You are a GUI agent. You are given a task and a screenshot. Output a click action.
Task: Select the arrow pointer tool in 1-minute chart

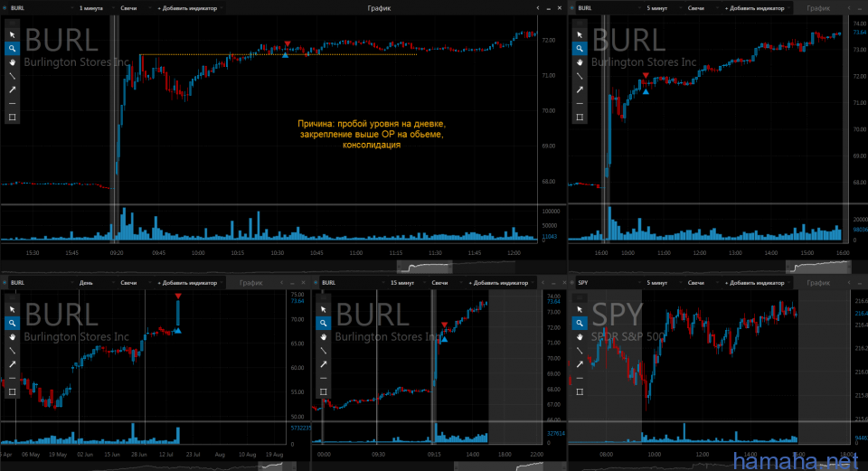pyautogui.click(x=13, y=34)
